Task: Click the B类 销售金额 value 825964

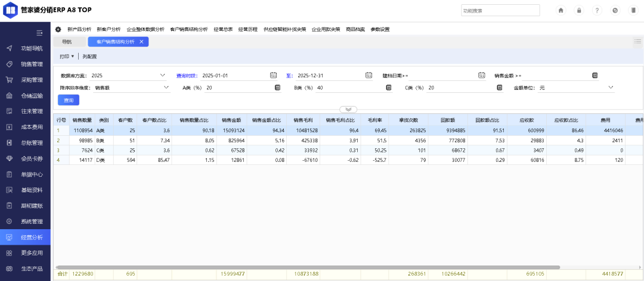Action: tap(236, 140)
